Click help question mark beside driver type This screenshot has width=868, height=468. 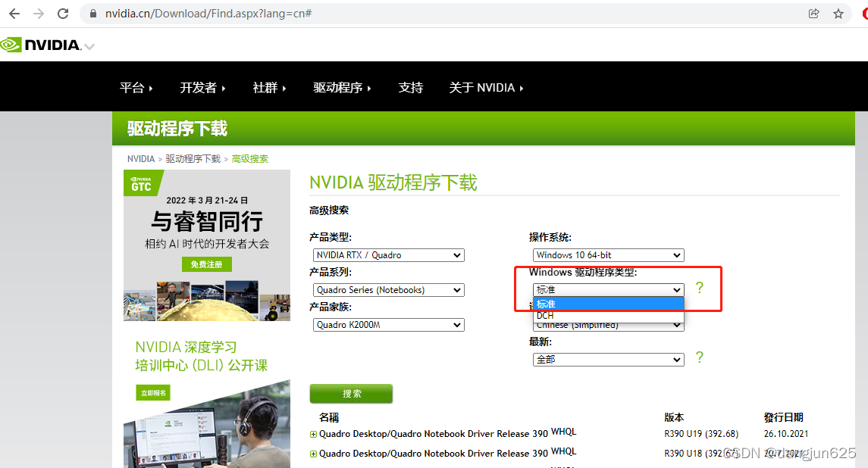[700, 288]
